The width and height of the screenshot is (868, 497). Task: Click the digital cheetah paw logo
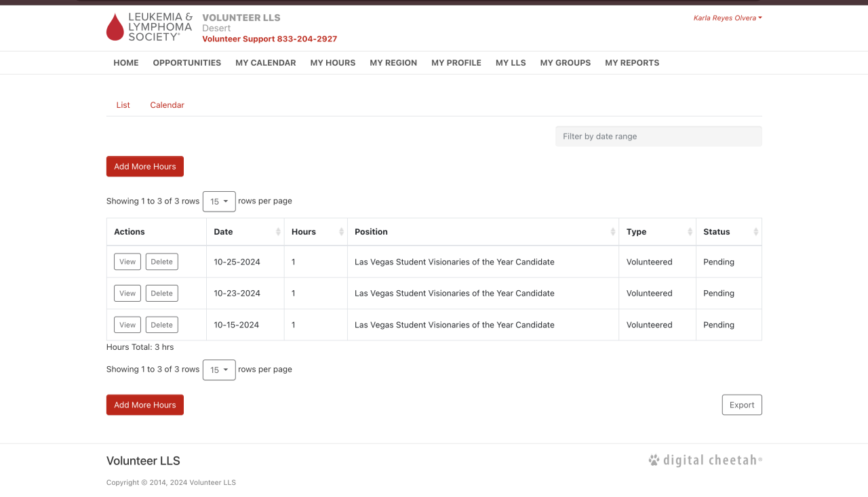tap(654, 461)
